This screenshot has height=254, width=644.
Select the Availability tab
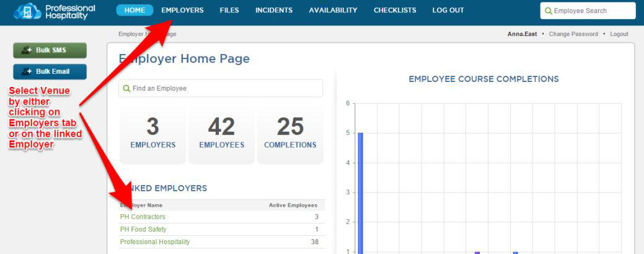pyautogui.click(x=333, y=11)
